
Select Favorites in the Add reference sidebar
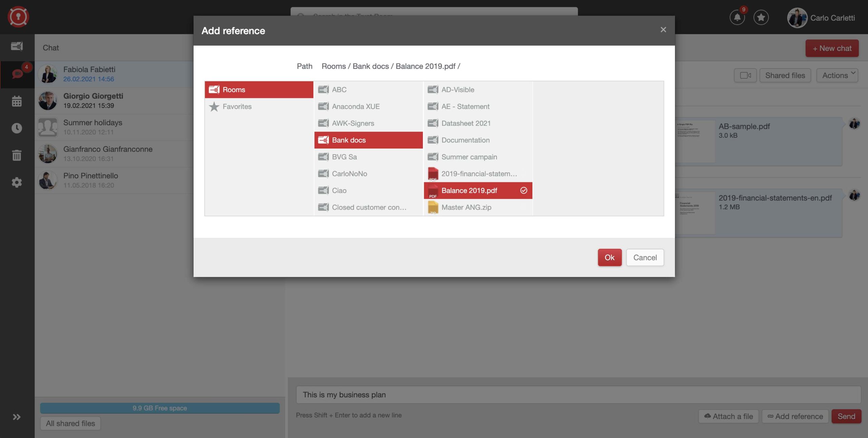pos(237,106)
